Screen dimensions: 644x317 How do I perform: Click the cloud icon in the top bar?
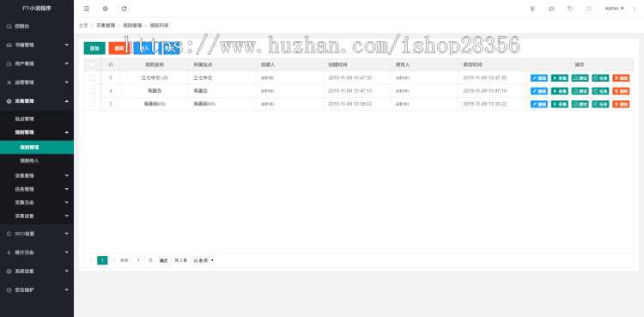[x=551, y=9]
